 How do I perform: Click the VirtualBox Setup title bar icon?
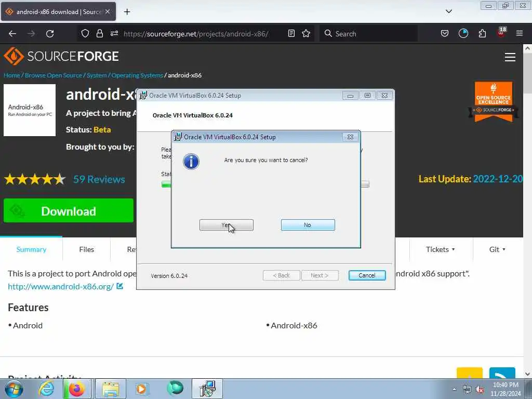(143, 96)
